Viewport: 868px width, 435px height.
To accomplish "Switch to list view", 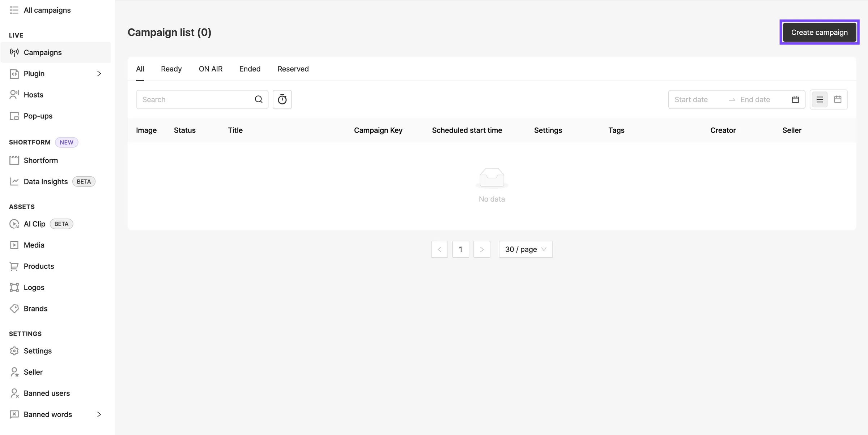I will pos(820,99).
